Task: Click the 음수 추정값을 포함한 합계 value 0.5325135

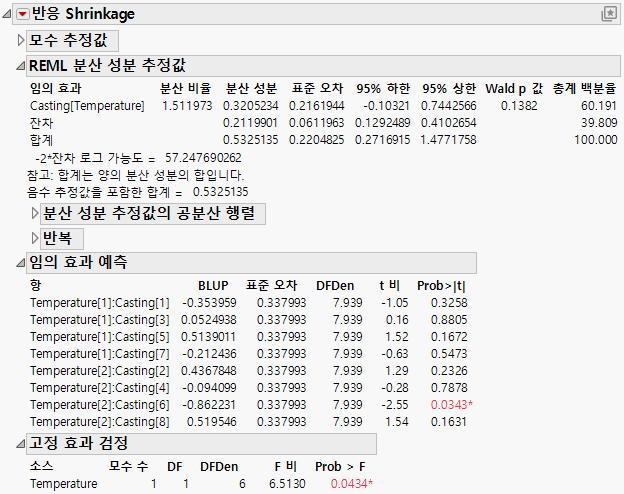Action: click(220, 192)
